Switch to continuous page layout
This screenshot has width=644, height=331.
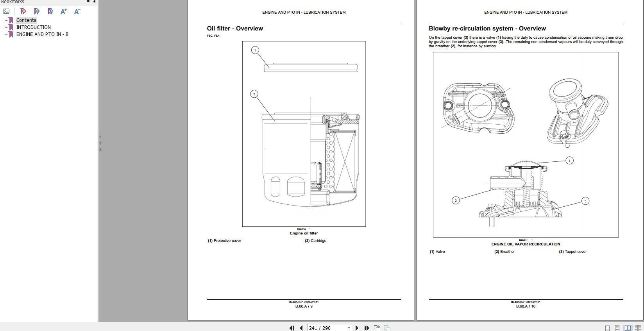coord(617,328)
